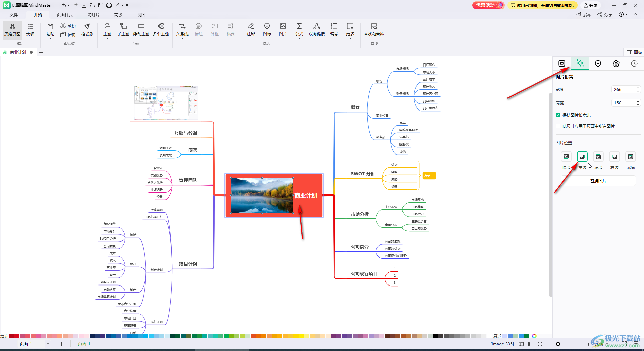Open the marker smiley panel tab
Screen dimensions: 644x351
point(598,63)
